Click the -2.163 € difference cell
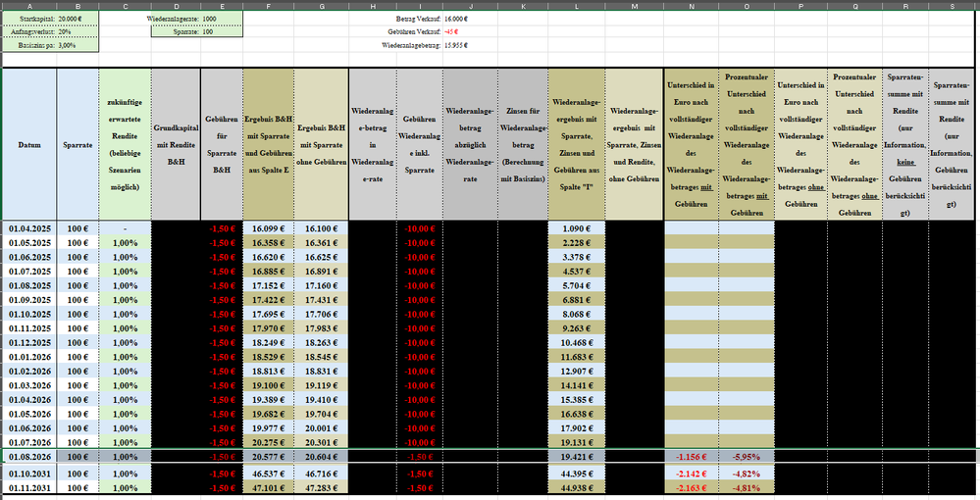The width and height of the screenshot is (980, 500). point(692,488)
